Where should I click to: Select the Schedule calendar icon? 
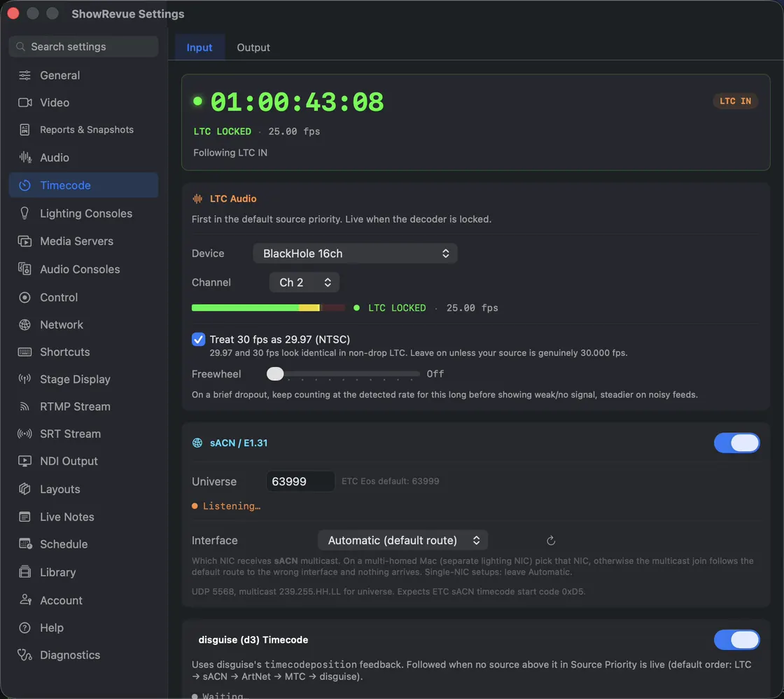(x=25, y=544)
